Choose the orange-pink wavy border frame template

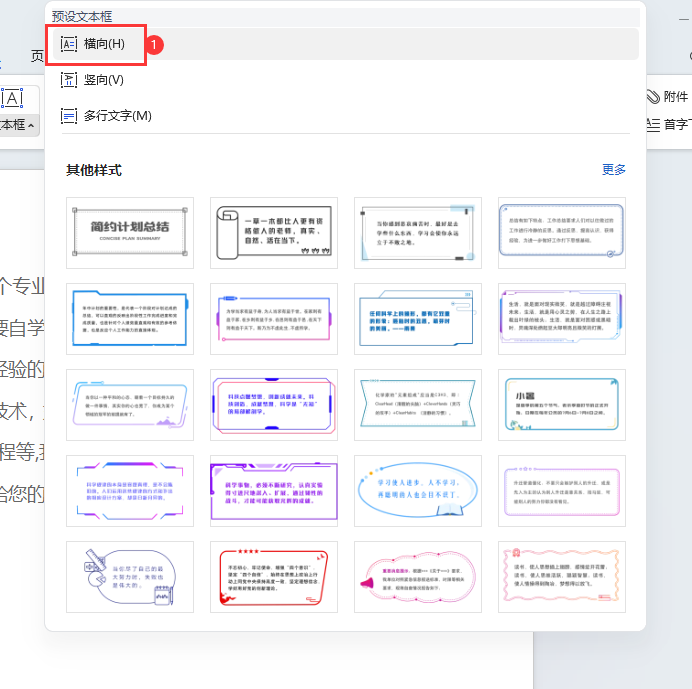[x=561, y=577]
